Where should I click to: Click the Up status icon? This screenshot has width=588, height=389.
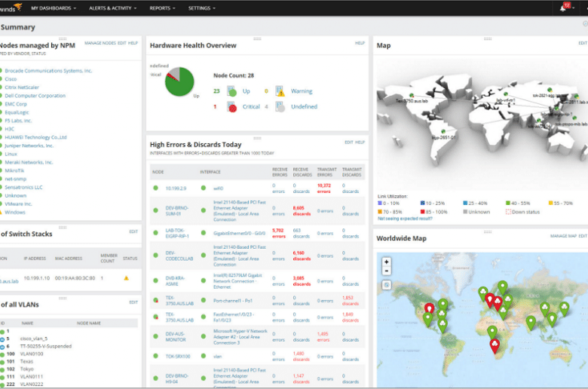[x=231, y=91]
